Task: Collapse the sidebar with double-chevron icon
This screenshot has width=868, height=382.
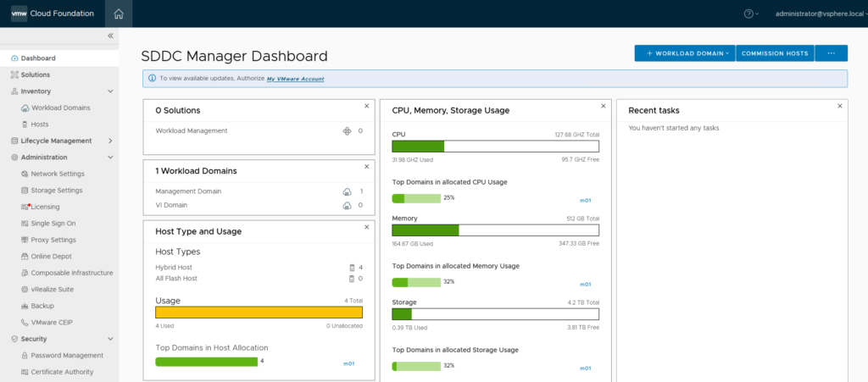Action: (x=110, y=36)
